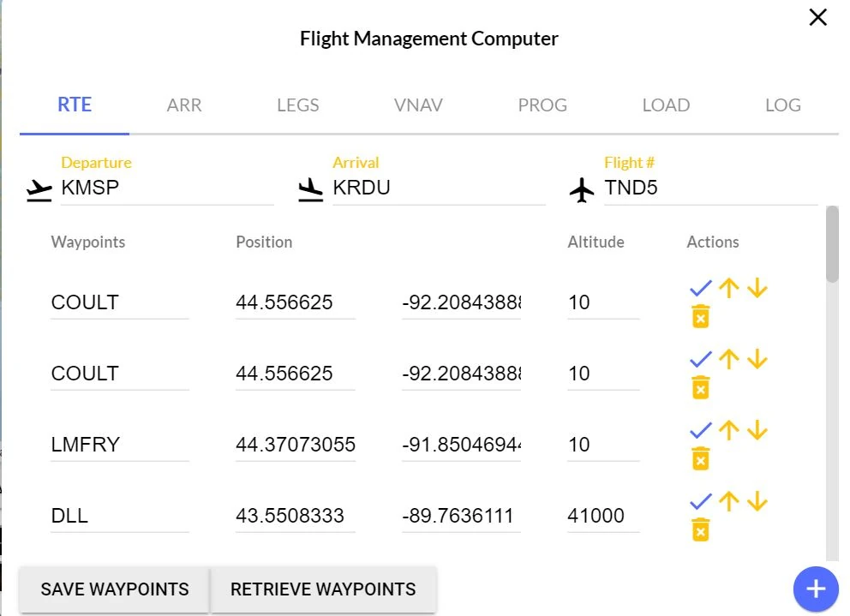This screenshot has width=850, height=616.
Task: Move the first COULT waypoint down
Action: (757, 288)
